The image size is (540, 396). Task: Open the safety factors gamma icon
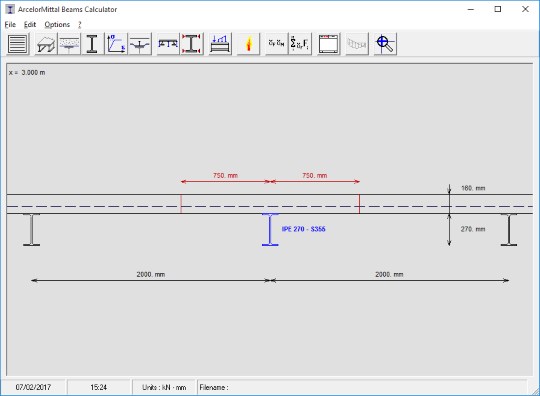[277, 44]
